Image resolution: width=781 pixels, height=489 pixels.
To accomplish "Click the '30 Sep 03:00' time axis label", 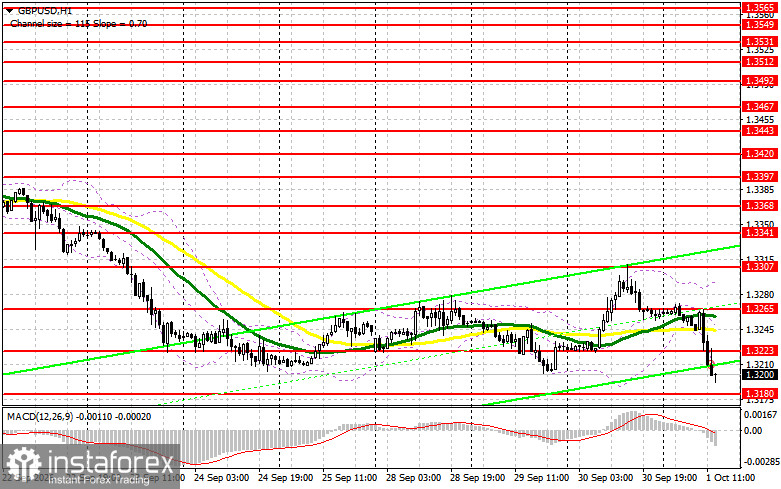I will [606, 478].
